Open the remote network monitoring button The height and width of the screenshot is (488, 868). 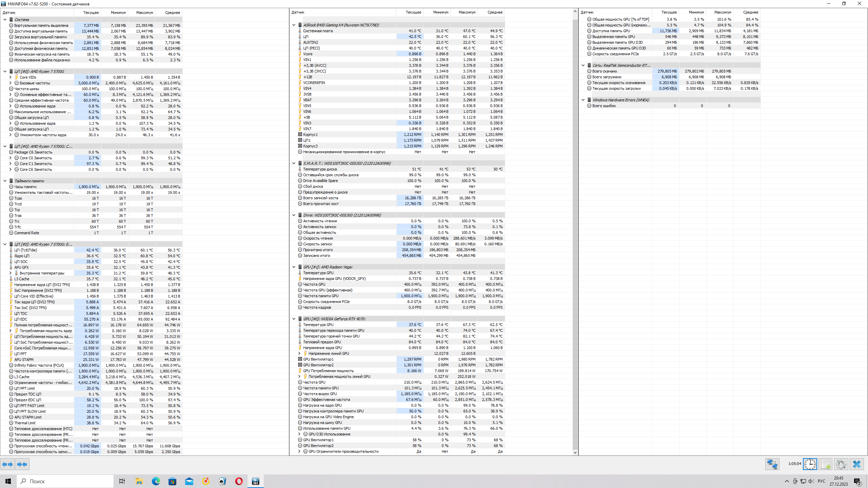772,464
